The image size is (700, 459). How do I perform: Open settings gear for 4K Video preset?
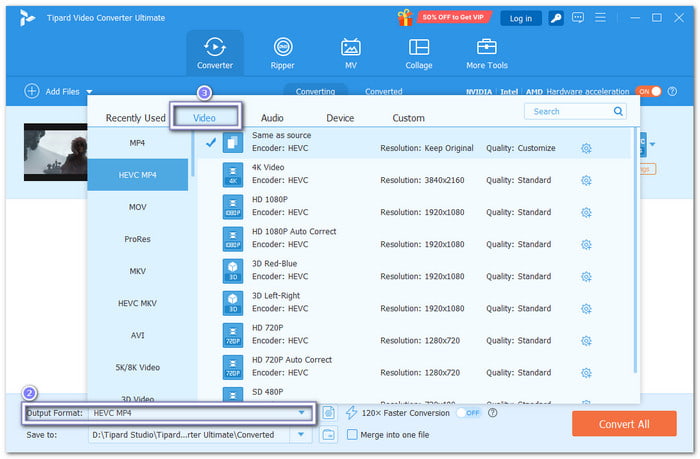586,180
